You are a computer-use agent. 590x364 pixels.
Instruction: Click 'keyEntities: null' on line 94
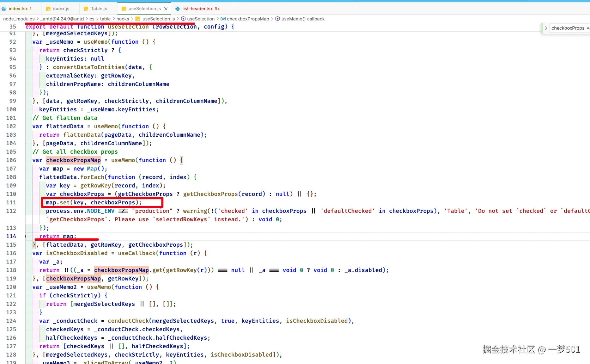click(x=75, y=59)
